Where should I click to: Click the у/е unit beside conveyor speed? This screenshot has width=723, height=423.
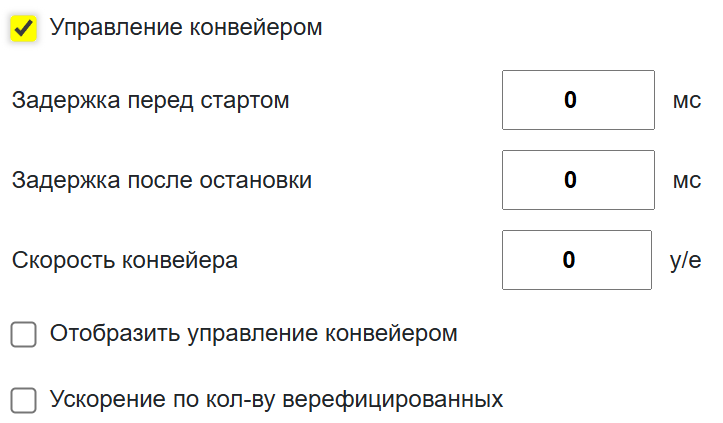[685, 261]
